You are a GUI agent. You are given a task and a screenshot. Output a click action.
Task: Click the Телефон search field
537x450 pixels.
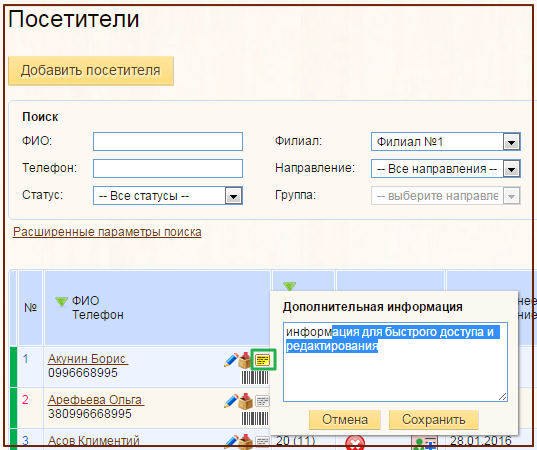(x=168, y=168)
